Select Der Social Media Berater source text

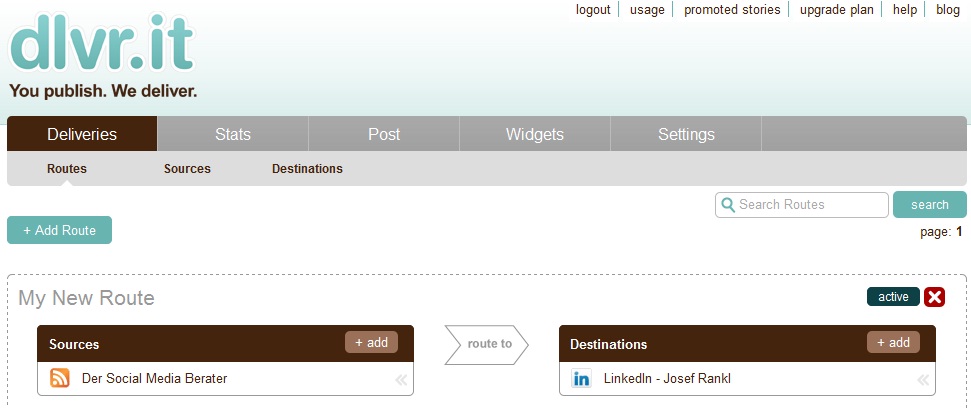[154, 378]
